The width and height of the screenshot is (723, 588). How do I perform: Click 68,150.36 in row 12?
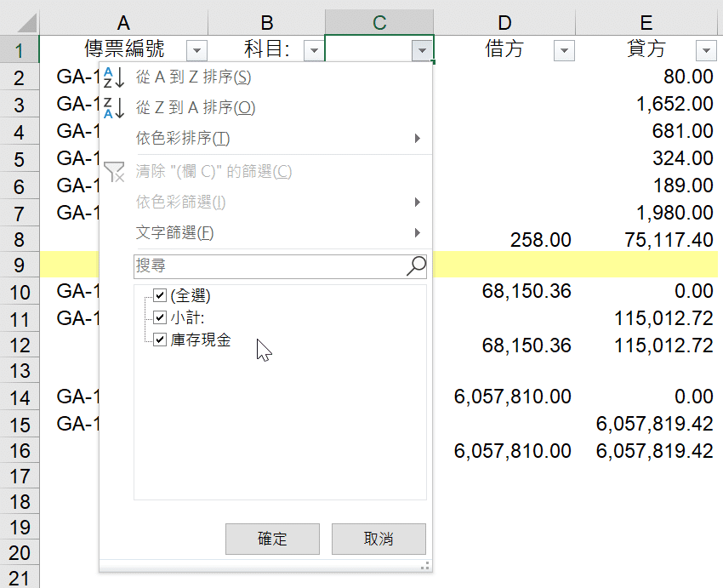click(x=527, y=345)
